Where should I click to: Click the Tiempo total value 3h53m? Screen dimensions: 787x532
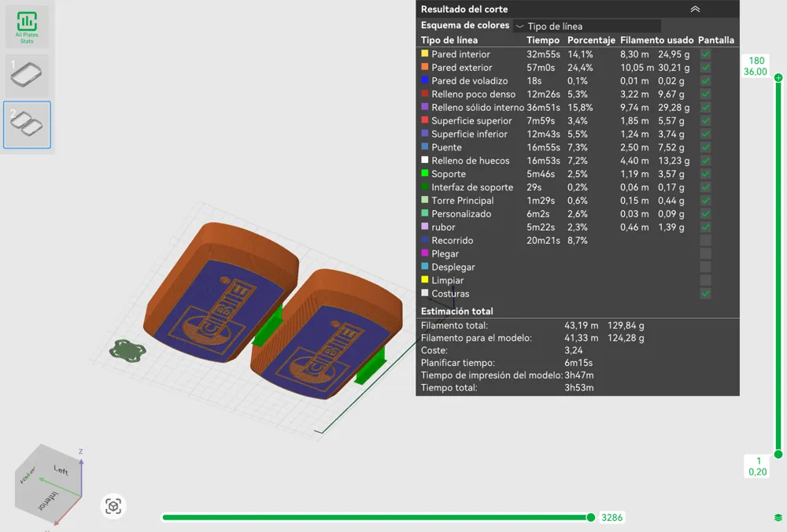pos(578,387)
